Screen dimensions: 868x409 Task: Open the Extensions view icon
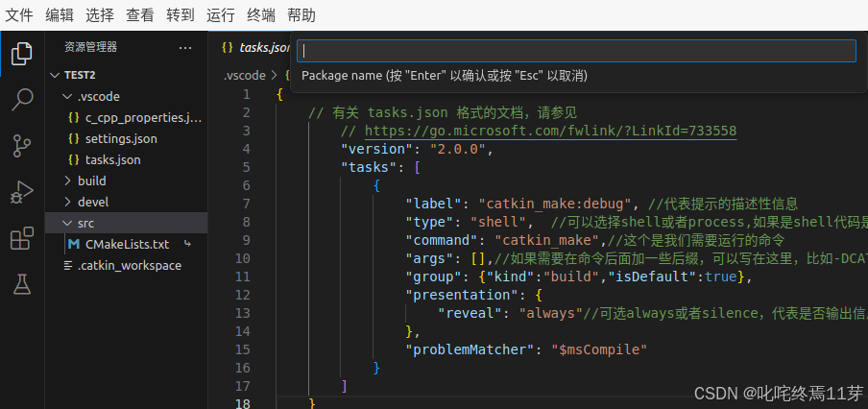pyautogui.click(x=21, y=238)
